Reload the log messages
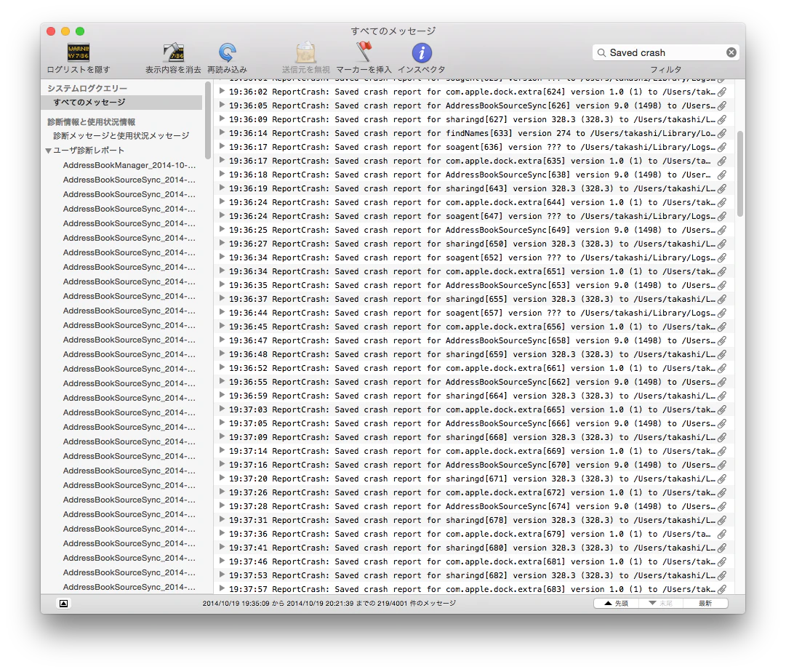 pos(228,52)
